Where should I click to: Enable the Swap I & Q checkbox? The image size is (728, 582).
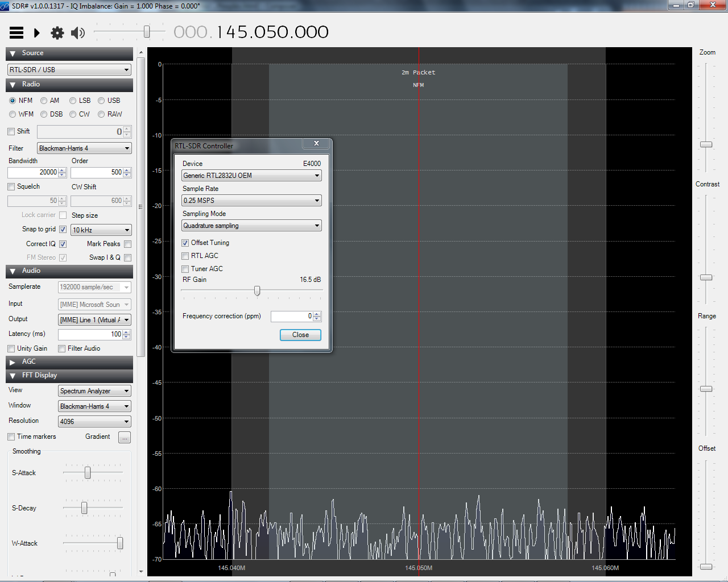tap(128, 257)
